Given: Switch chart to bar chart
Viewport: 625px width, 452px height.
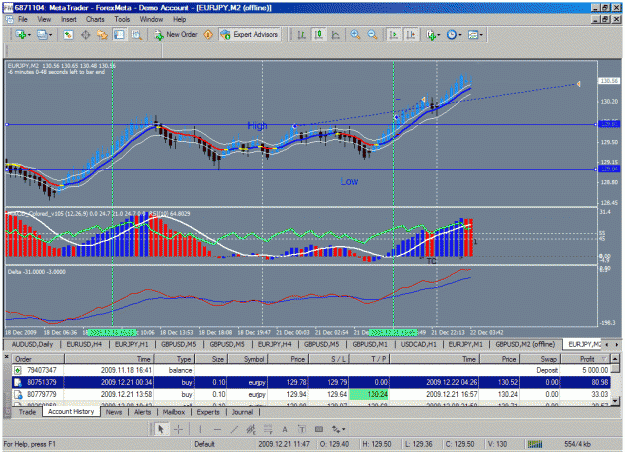Looking at the screenshot, I should click(302, 35).
